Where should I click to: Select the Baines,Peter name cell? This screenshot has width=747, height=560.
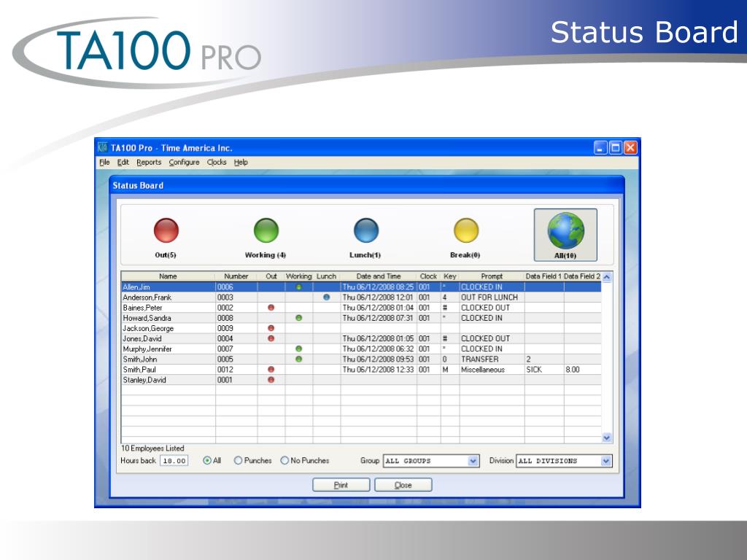[x=169, y=308]
